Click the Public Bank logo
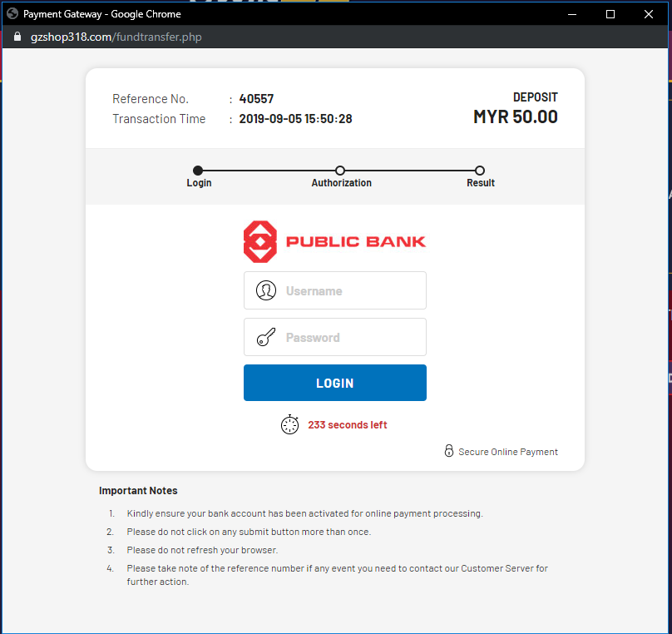 [x=334, y=242]
